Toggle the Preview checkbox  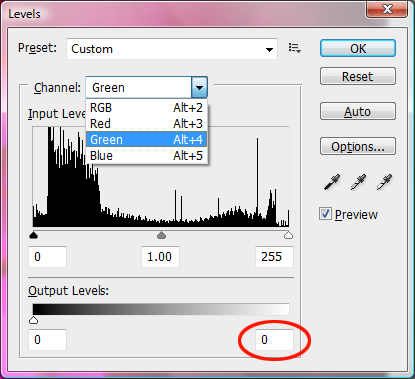pos(325,214)
